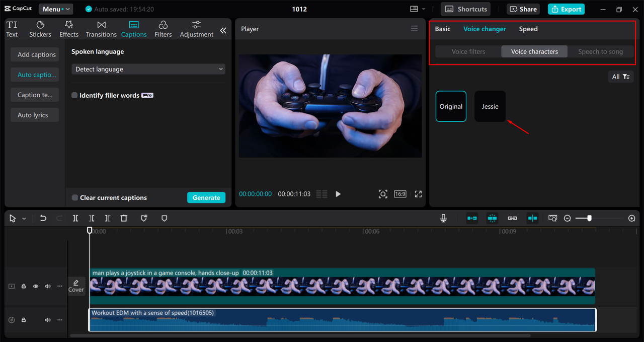Click the timeline zoom slider handle
644x342 pixels.
pyautogui.click(x=589, y=218)
